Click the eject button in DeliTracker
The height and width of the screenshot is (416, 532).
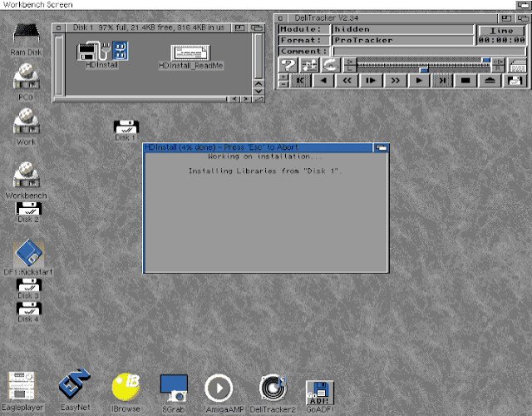pos(490,81)
